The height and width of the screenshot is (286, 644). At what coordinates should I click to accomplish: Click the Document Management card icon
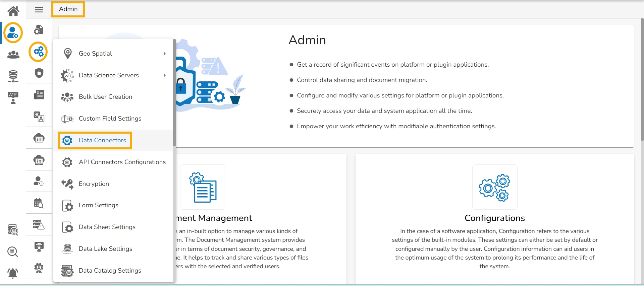[x=203, y=187]
